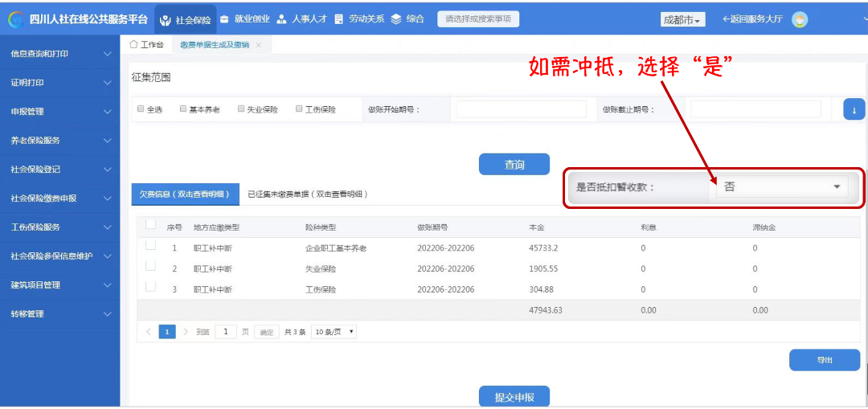The width and height of the screenshot is (868, 409).
Task: Expand 社会保险参保信息维护 sidebar section
Action: pyautogui.click(x=59, y=256)
